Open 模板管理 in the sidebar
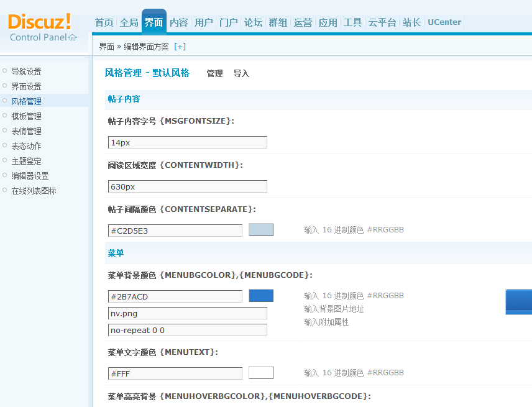 pyautogui.click(x=26, y=116)
